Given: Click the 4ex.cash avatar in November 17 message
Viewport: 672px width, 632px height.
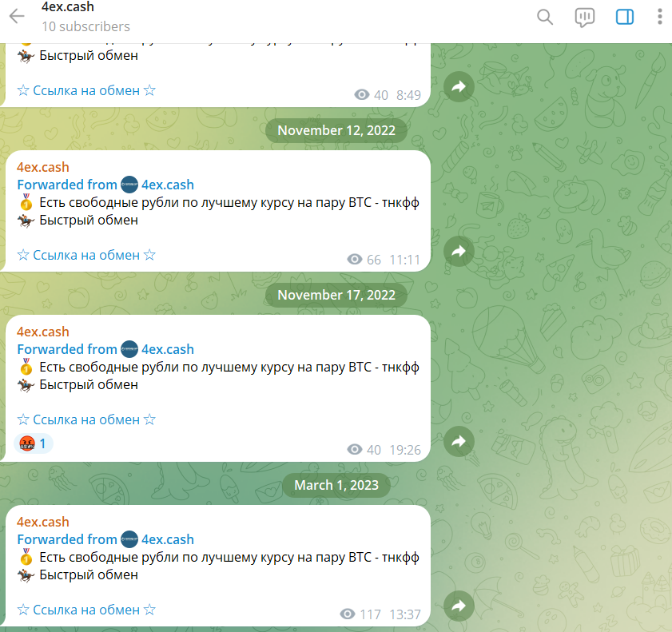Looking at the screenshot, I should pyautogui.click(x=129, y=349).
